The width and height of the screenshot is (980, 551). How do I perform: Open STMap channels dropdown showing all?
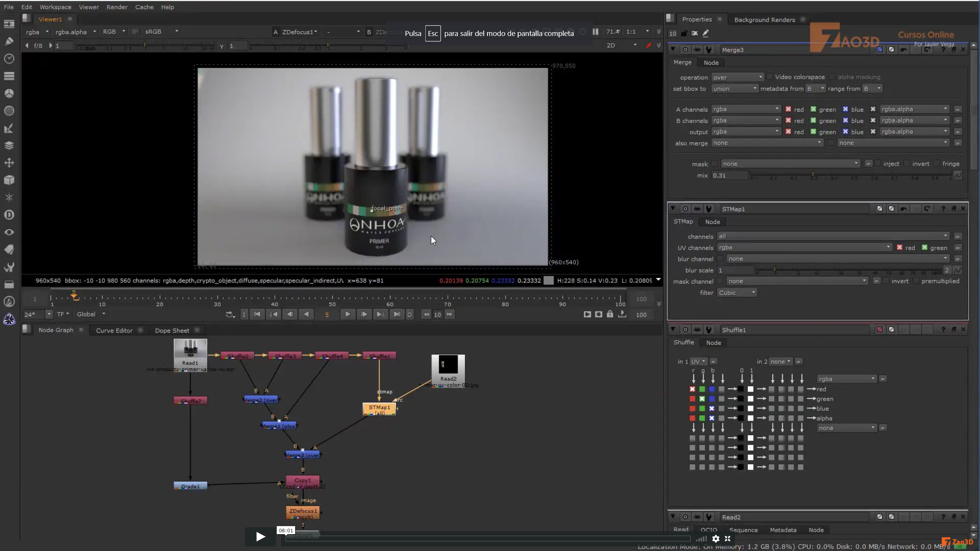point(833,236)
